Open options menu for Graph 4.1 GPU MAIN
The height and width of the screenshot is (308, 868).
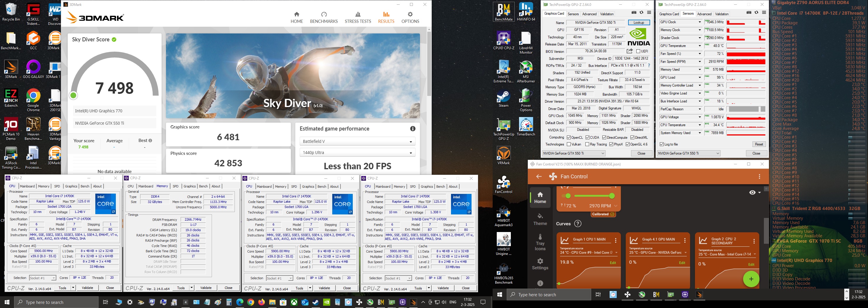(685, 241)
